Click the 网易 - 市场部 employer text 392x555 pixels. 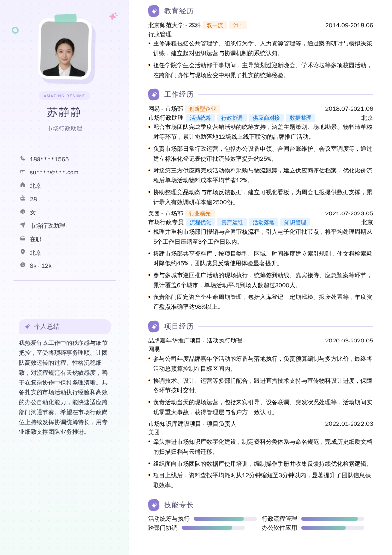pyautogui.click(x=165, y=109)
